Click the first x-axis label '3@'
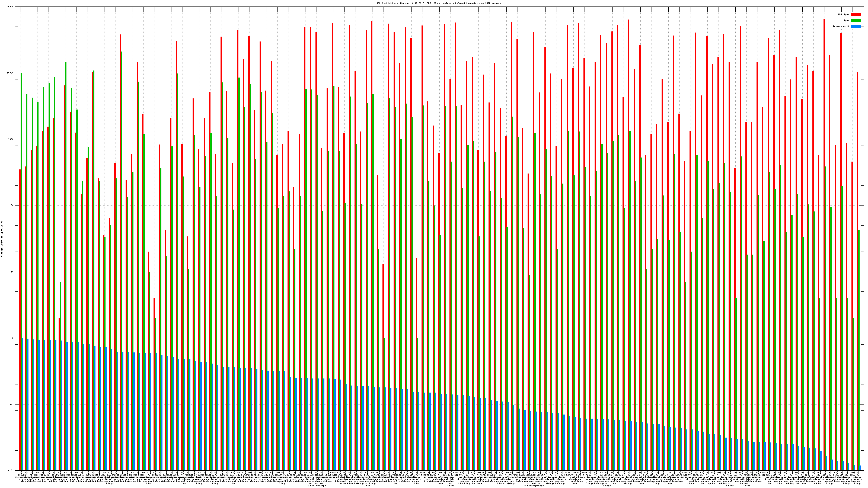The height and width of the screenshot is (488, 868). (21, 473)
